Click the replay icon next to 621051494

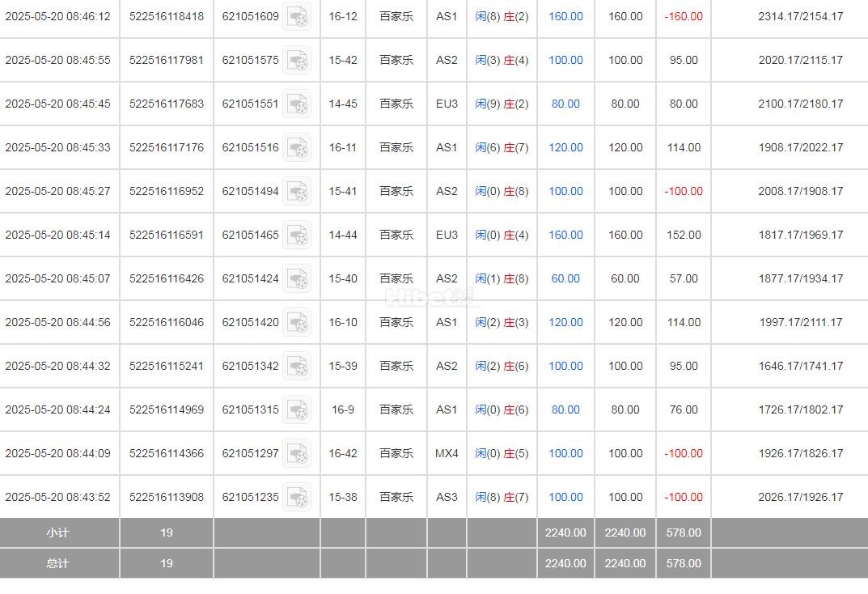(x=297, y=191)
